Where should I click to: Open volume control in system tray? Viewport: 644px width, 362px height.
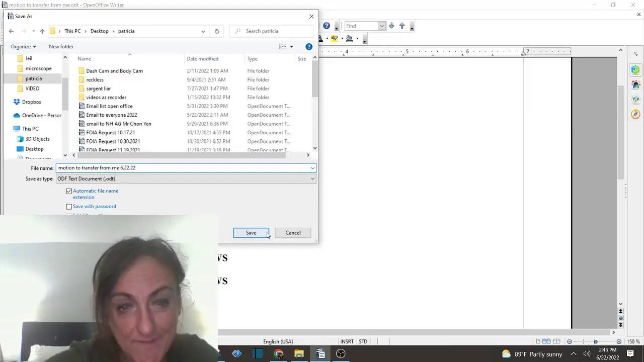pyautogui.click(x=587, y=354)
